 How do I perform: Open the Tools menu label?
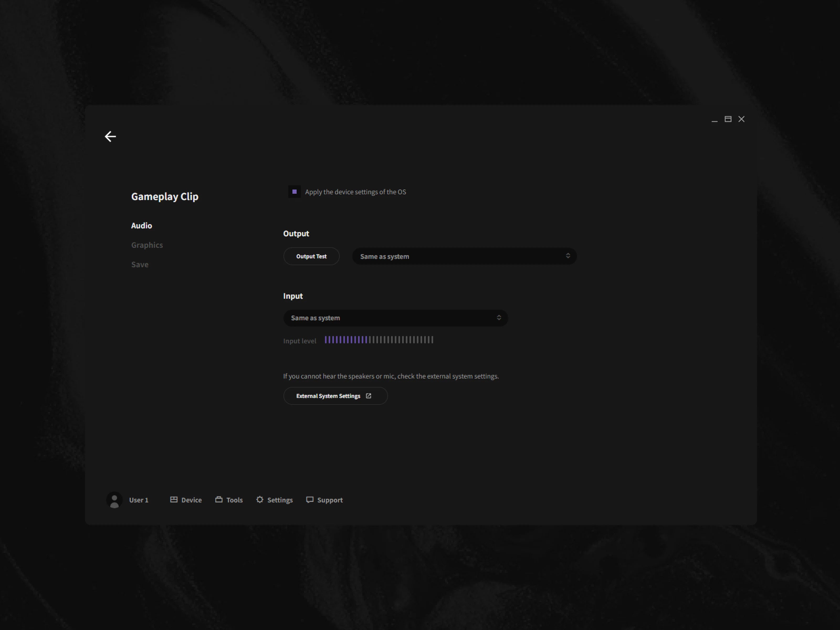(x=234, y=500)
